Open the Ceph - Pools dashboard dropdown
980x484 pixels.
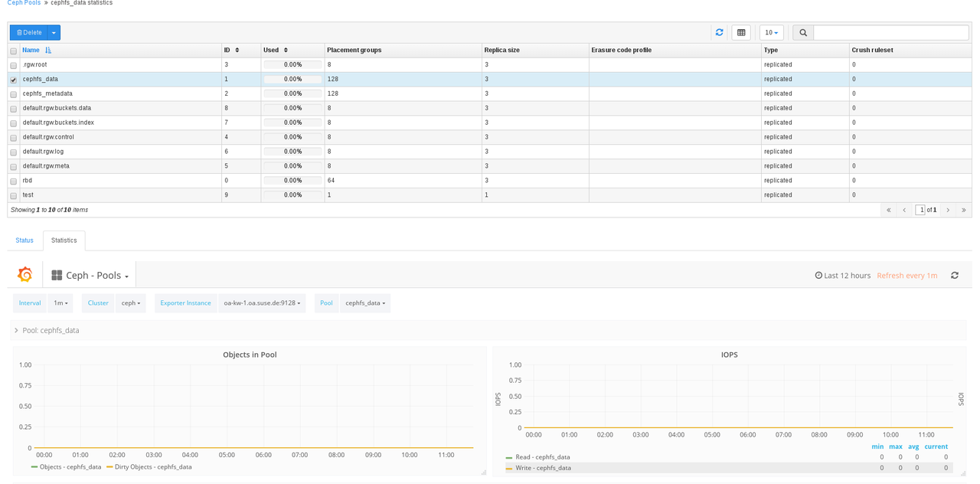(90, 276)
